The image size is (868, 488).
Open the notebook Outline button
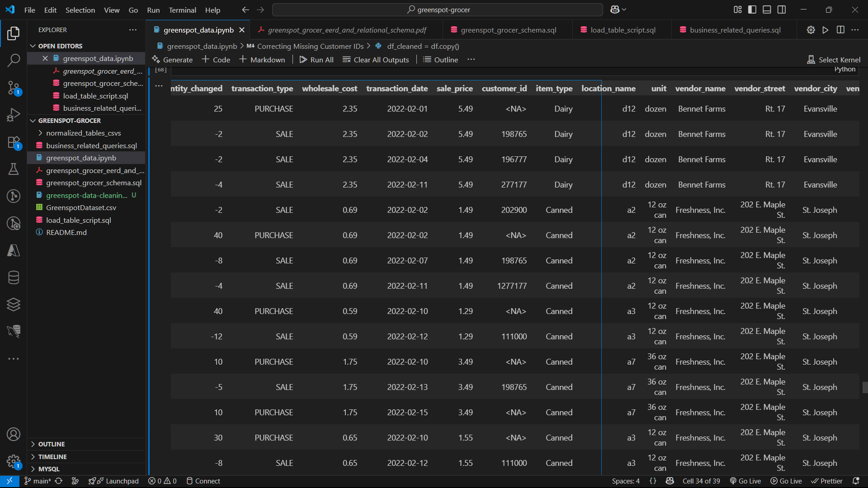440,60
